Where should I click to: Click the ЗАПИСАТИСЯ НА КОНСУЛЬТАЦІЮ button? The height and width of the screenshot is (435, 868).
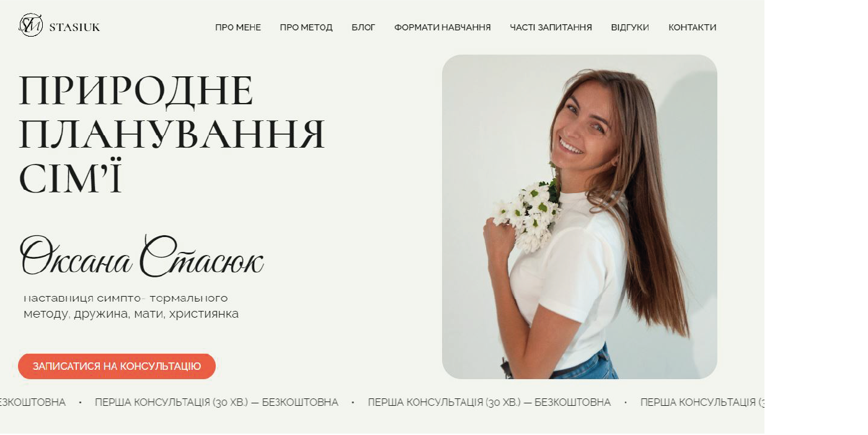coord(117,366)
